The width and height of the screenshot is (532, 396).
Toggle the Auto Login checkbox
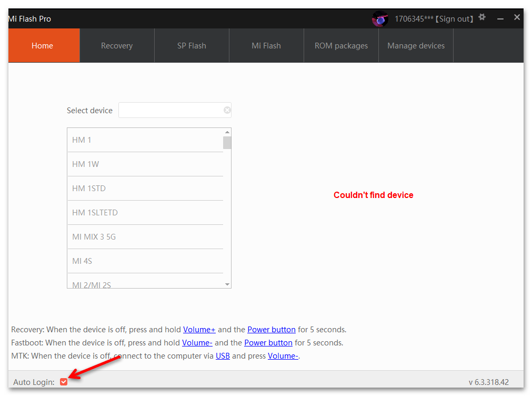click(x=64, y=382)
